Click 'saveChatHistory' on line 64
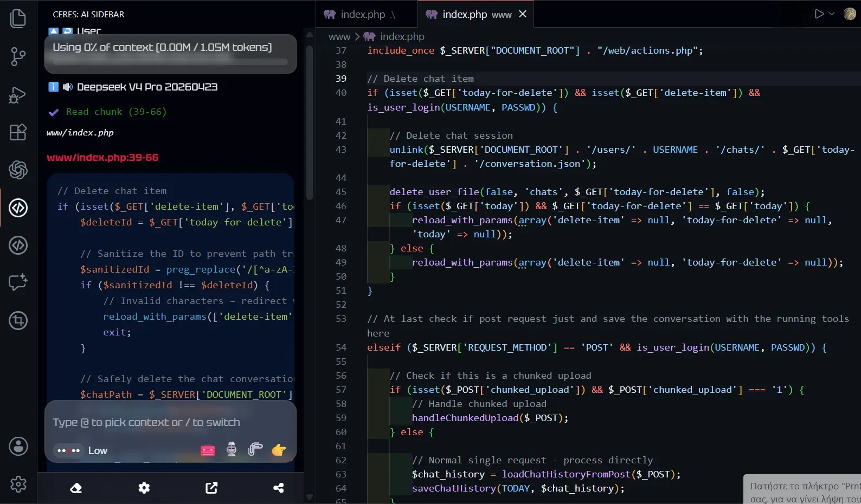The height and width of the screenshot is (504, 861). pyautogui.click(x=454, y=488)
